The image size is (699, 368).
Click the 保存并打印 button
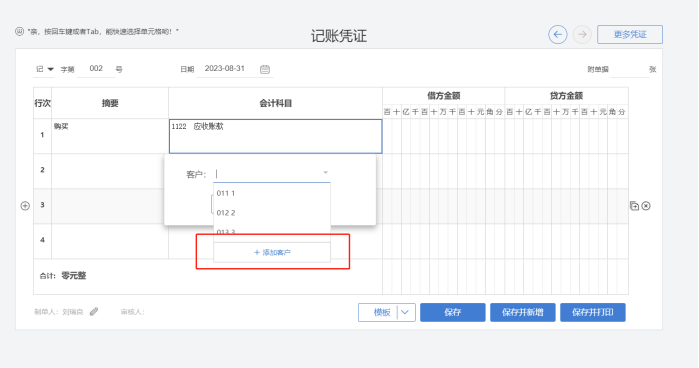click(x=592, y=312)
